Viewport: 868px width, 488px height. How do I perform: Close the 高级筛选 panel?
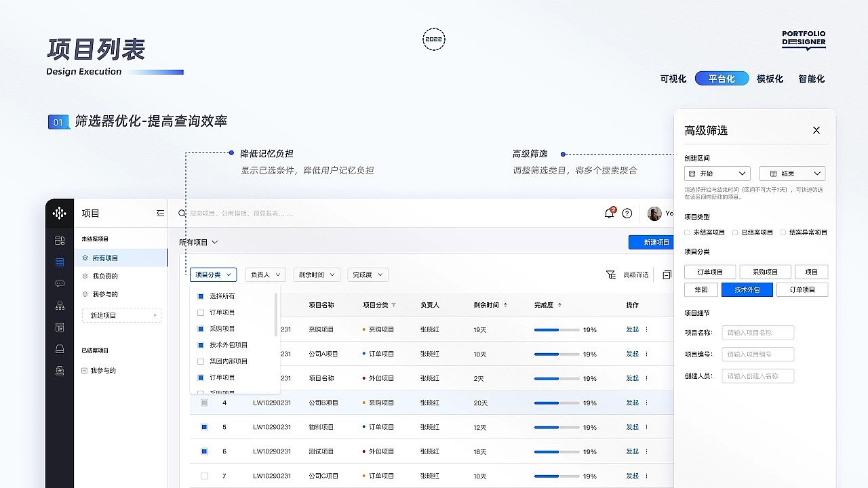(816, 130)
